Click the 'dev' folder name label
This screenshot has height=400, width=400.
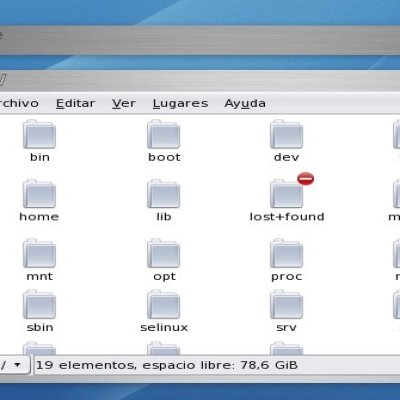(x=287, y=157)
